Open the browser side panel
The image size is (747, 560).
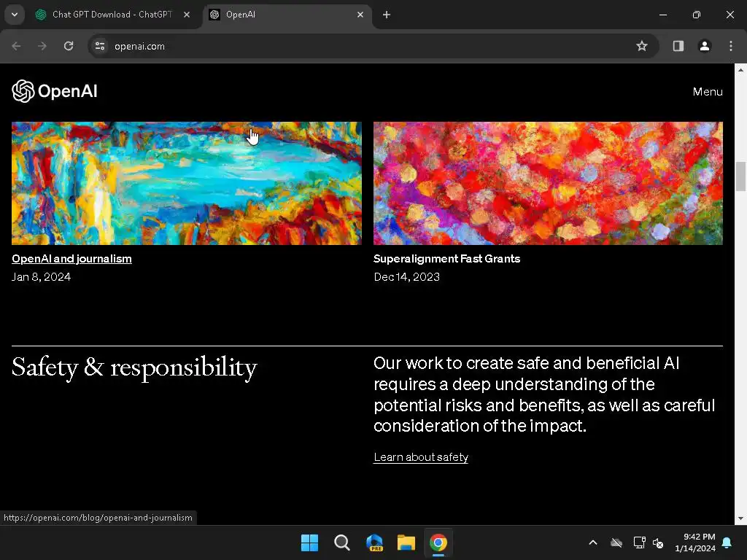click(678, 46)
